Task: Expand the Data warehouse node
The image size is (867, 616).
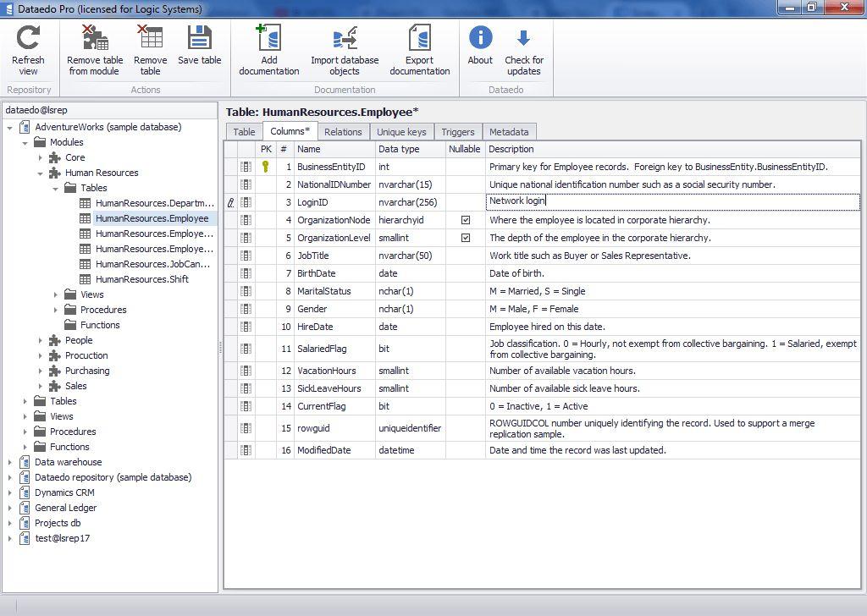Action: (x=10, y=462)
